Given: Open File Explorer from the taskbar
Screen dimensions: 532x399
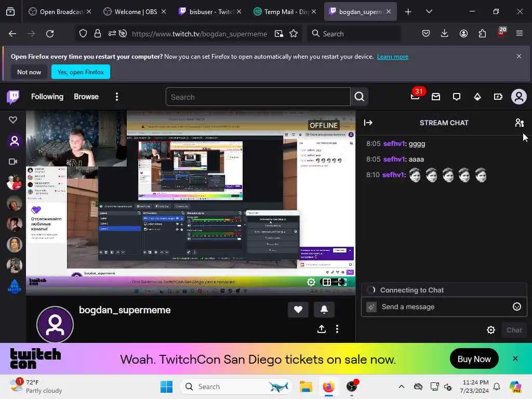Looking at the screenshot, I should pyautogui.click(x=305, y=387).
